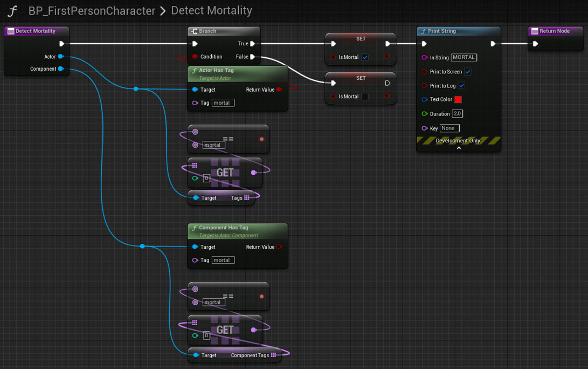588x369 pixels.
Task: Click the top SET node exec output pin
Action: point(388,44)
